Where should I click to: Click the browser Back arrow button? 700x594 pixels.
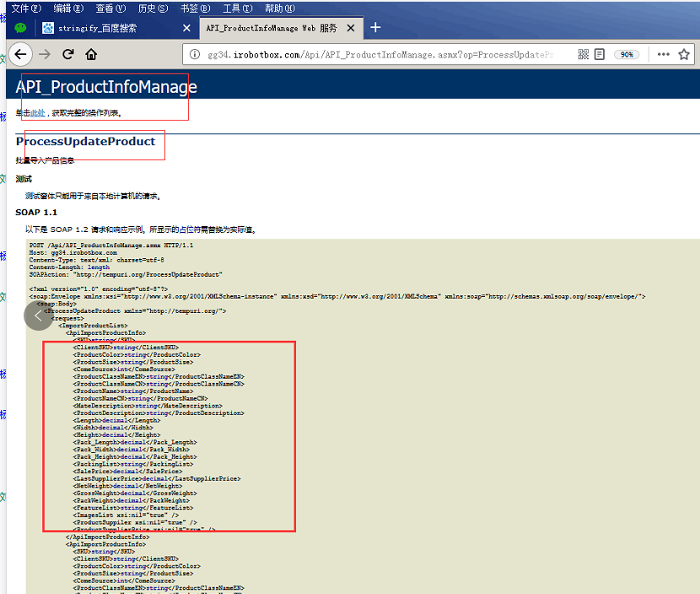[20, 55]
